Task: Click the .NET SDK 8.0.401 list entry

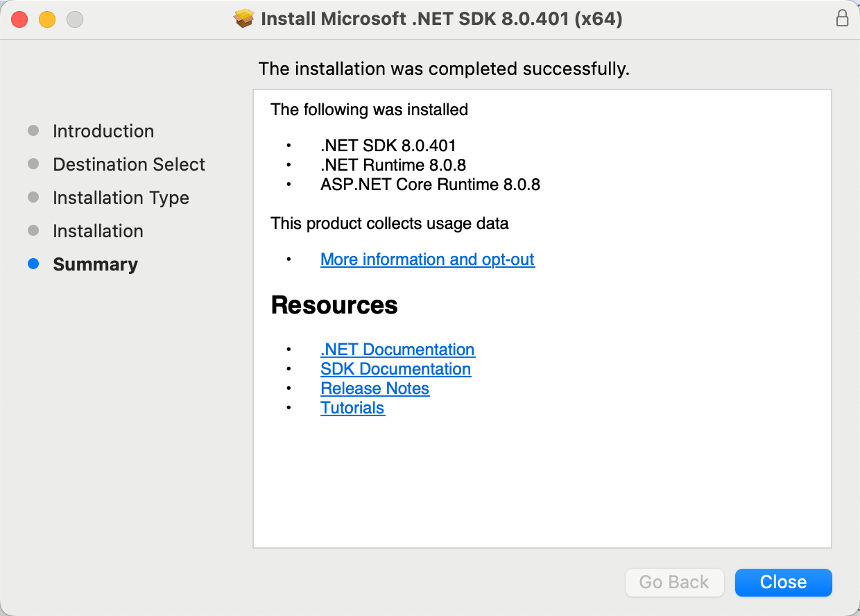Action: coord(388,146)
